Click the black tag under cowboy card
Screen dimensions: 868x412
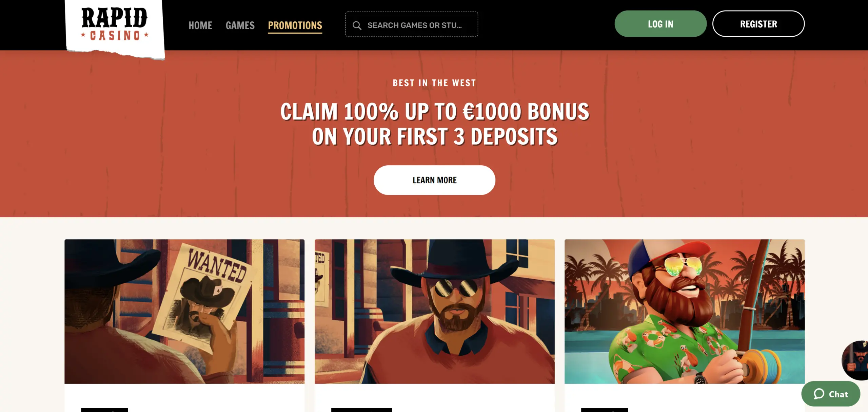[361, 410]
